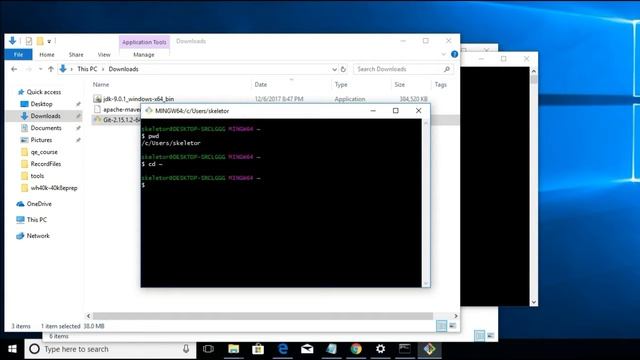Click the New folder quick access icon
640x360 pixels.
(x=40, y=41)
